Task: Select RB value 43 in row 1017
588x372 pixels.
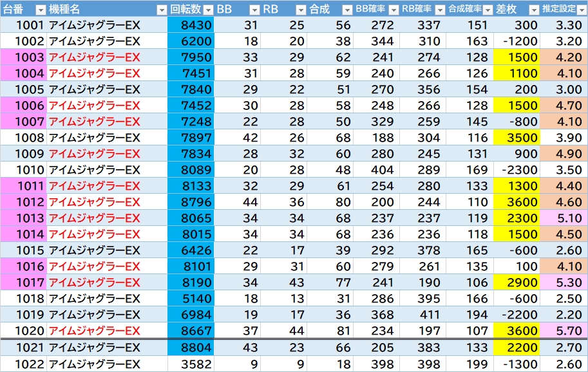Action: [x=284, y=283]
